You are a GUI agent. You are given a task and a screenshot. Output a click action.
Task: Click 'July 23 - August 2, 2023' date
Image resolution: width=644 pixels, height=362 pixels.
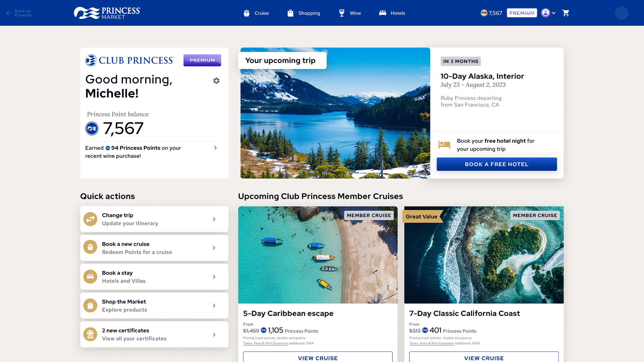coord(473,85)
